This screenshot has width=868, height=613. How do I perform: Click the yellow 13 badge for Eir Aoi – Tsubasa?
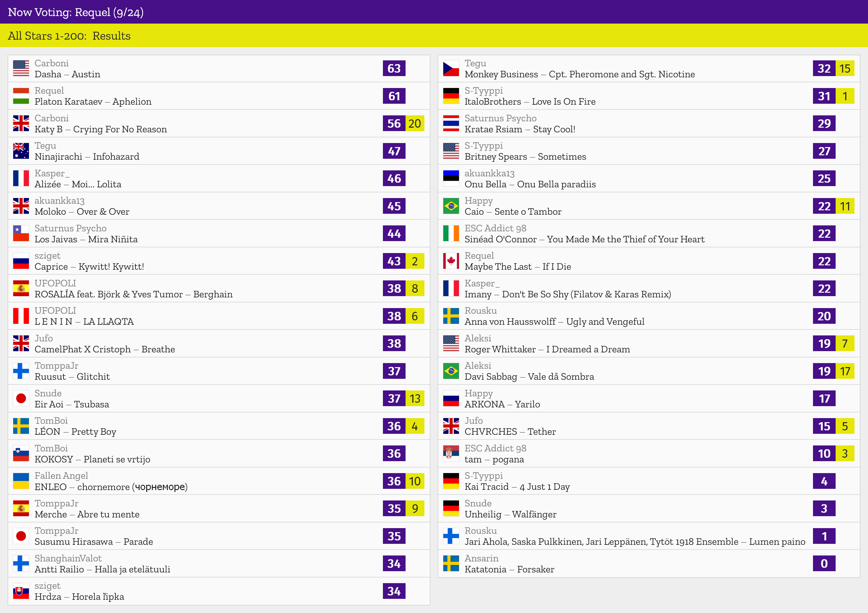coord(415,398)
